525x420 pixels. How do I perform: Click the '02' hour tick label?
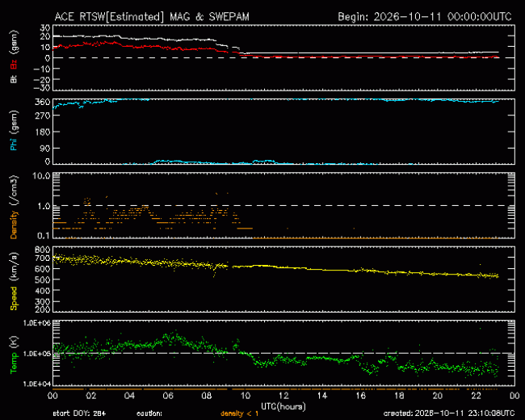91,396
